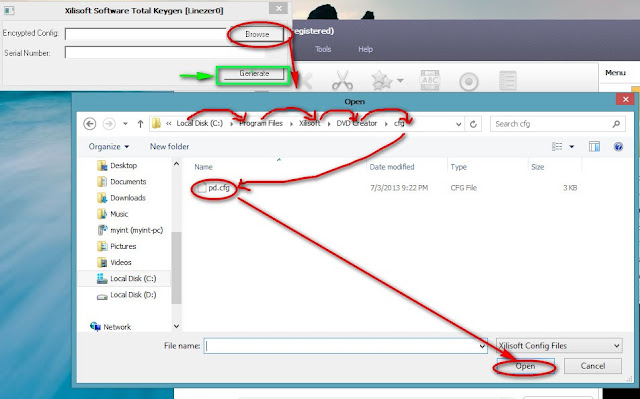This screenshot has height=399, width=640.
Task: Open the Tools menu in Xilisoft window
Action: click(x=323, y=49)
